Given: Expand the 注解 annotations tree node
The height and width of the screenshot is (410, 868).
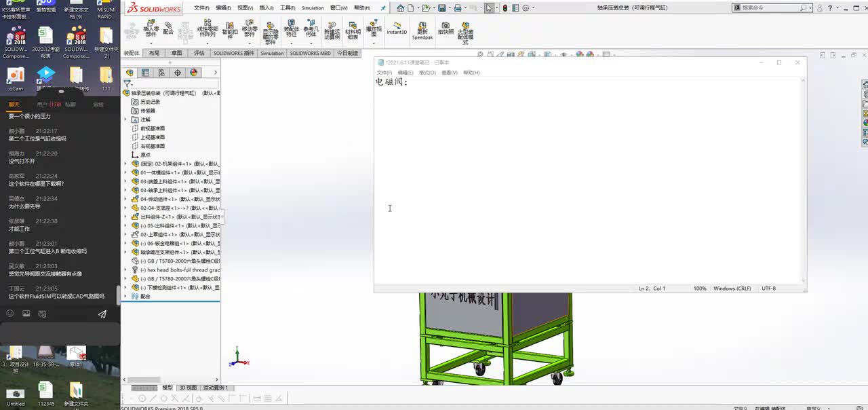Looking at the screenshot, I should tap(125, 119).
